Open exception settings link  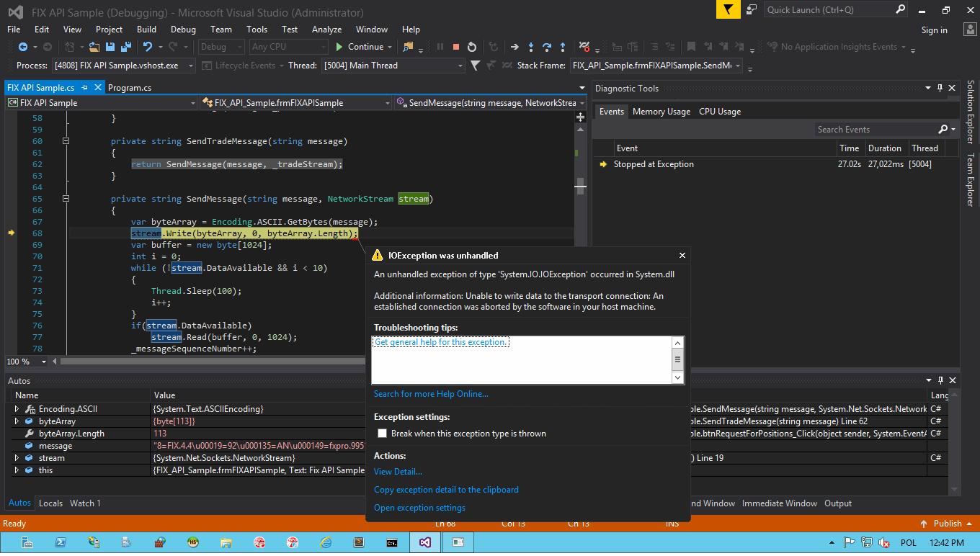pos(419,508)
